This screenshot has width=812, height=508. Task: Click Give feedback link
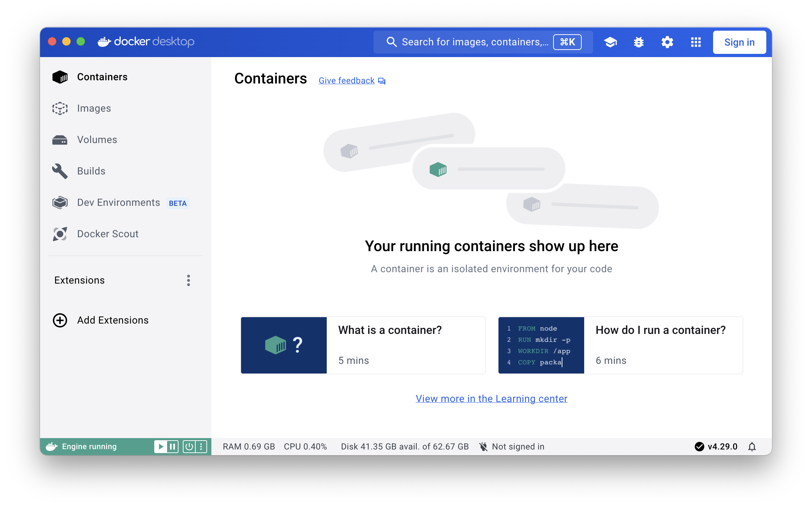(x=347, y=80)
